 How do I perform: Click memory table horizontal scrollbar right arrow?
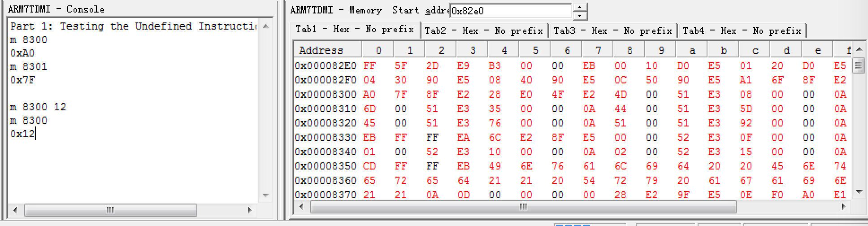[x=843, y=207]
